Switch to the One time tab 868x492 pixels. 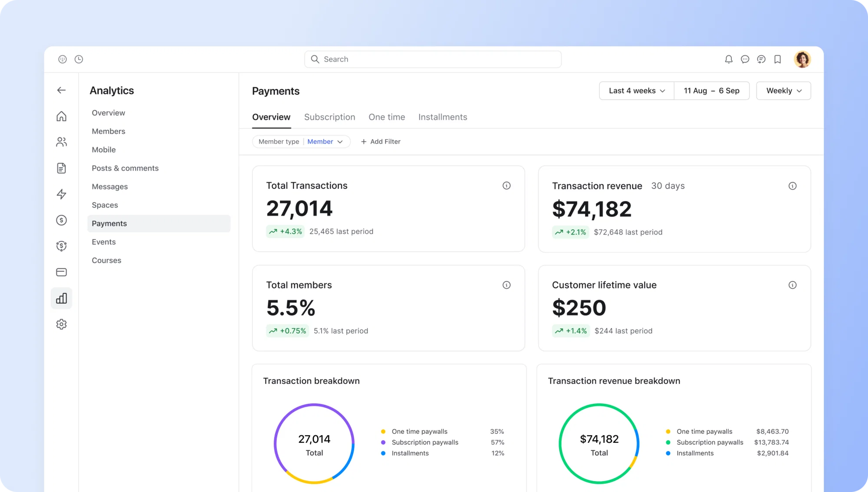coord(387,117)
